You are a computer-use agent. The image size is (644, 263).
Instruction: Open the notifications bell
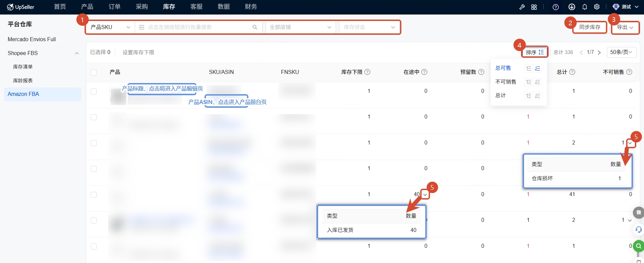pos(585,7)
